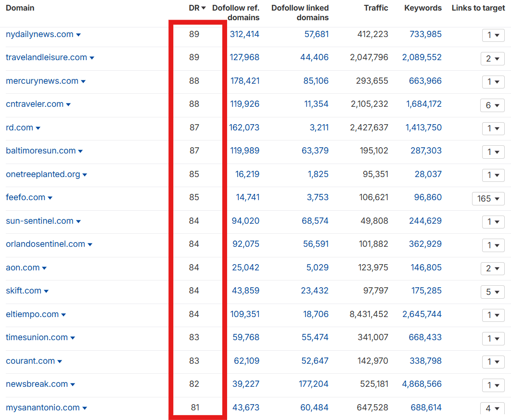The height and width of the screenshot is (420, 511).
Task: Open mercurynews.com domain link
Action: coord(42,81)
